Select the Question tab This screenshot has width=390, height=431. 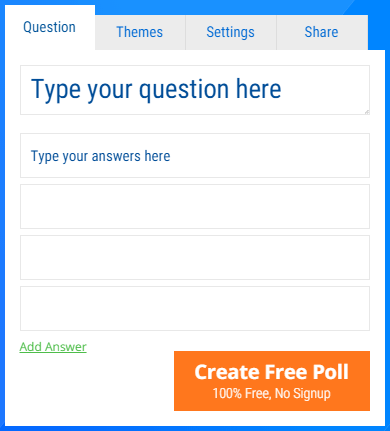click(x=50, y=27)
